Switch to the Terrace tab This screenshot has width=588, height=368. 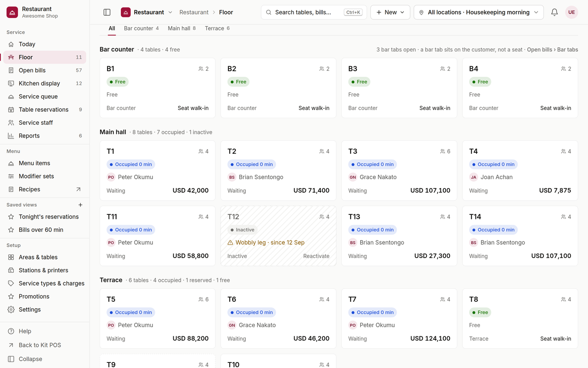coord(217,29)
